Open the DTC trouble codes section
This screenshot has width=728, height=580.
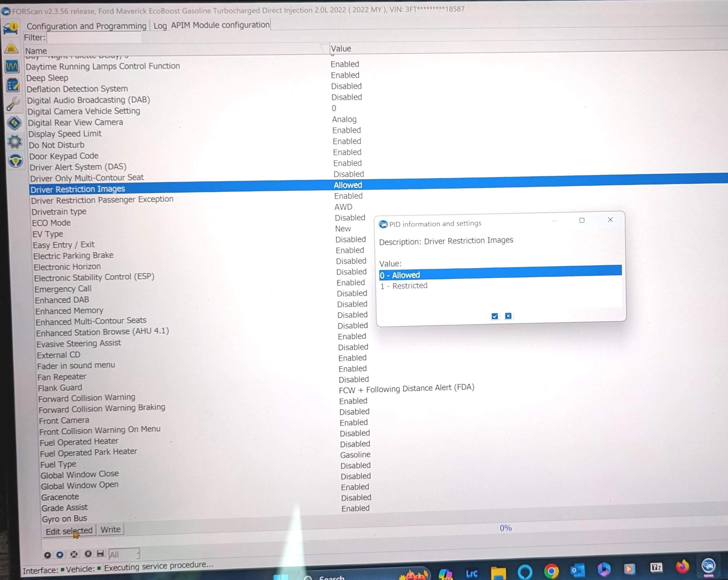[x=12, y=48]
